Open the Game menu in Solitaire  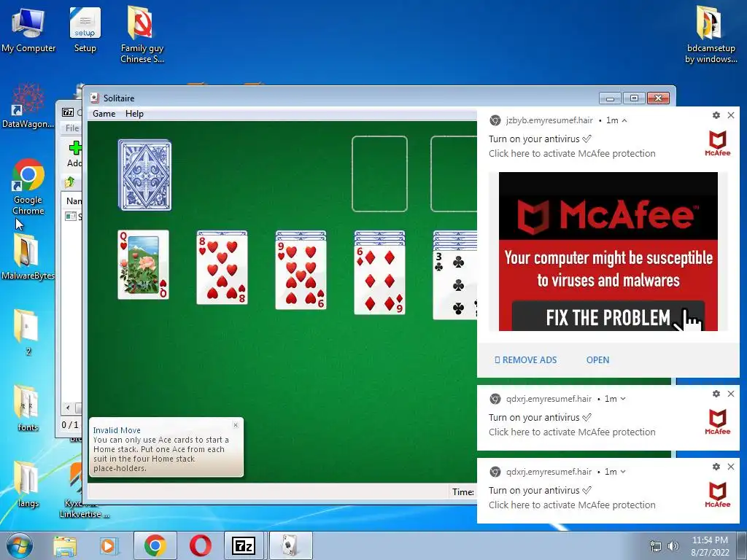(x=104, y=114)
